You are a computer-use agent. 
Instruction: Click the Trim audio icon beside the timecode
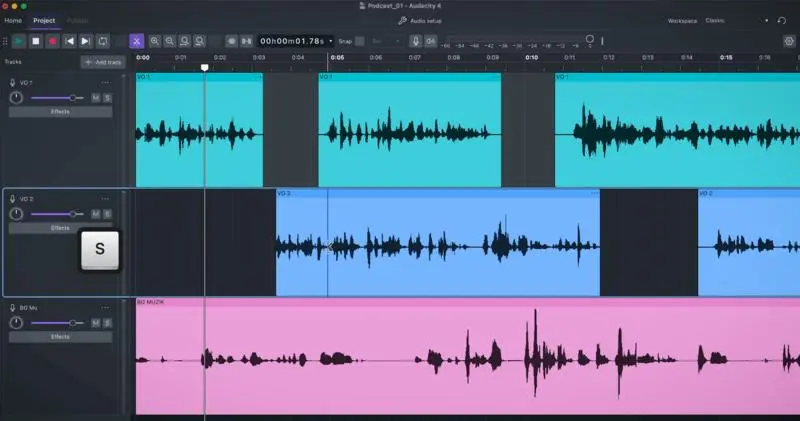[231, 41]
